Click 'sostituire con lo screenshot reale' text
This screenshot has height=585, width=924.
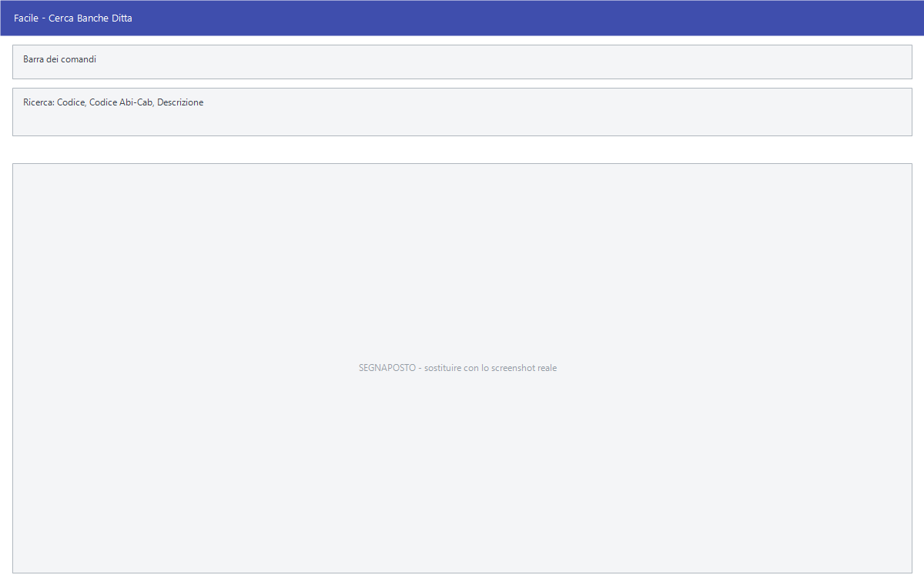coord(490,368)
